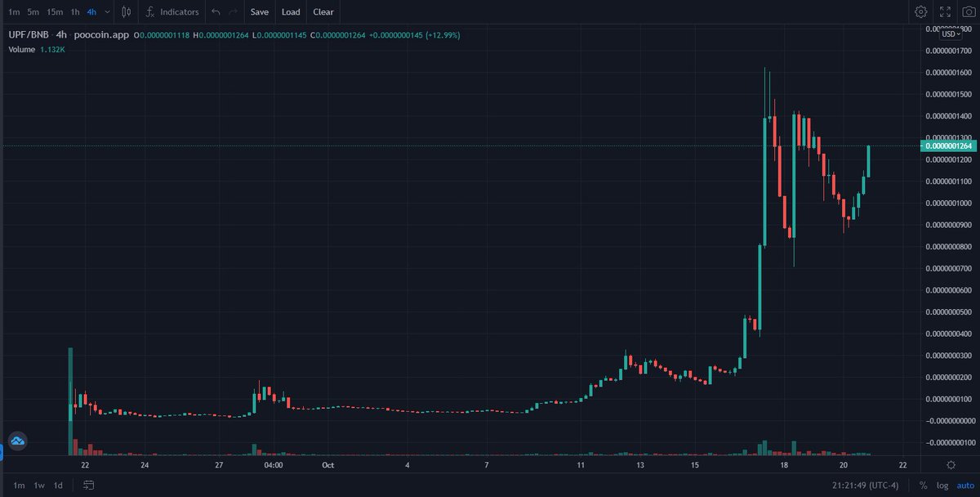Click the Oct label on time axis
Screen dimensions: 980x497
click(x=327, y=465)
